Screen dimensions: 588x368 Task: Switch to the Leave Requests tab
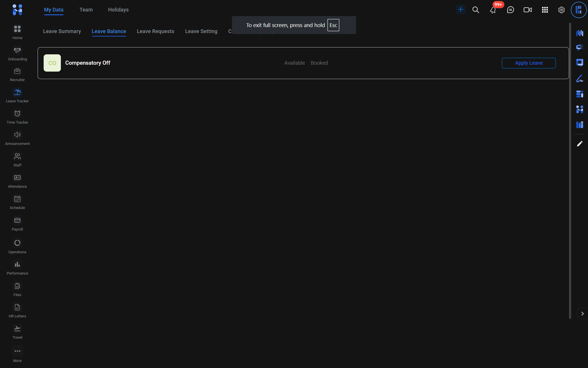[155, 31]
